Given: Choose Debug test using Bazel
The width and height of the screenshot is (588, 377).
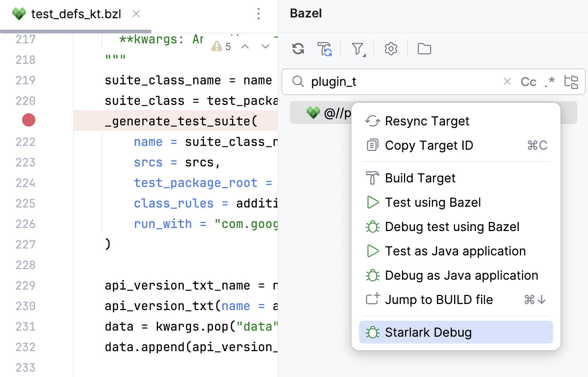Looking at the screenshot, I should (x=452, y=227).
